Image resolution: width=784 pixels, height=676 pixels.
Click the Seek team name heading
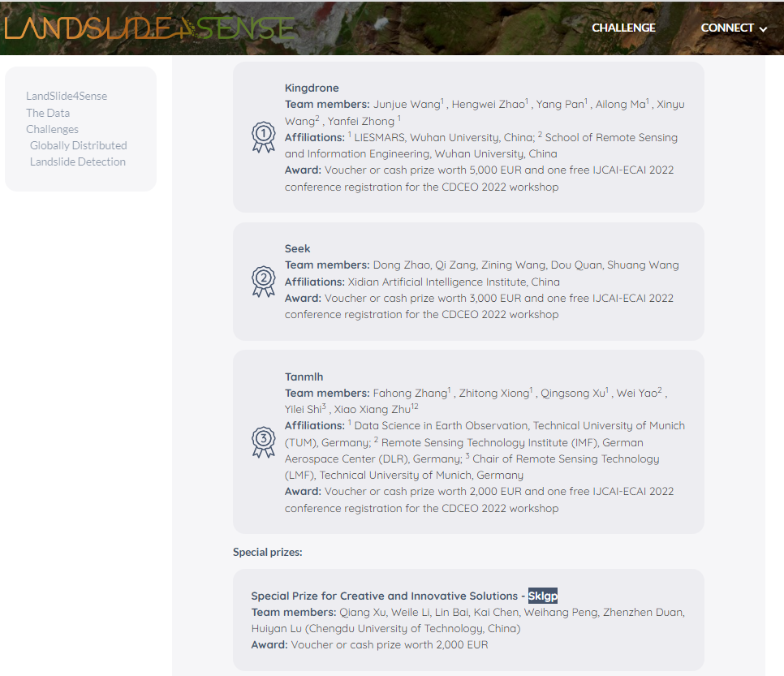297,248
